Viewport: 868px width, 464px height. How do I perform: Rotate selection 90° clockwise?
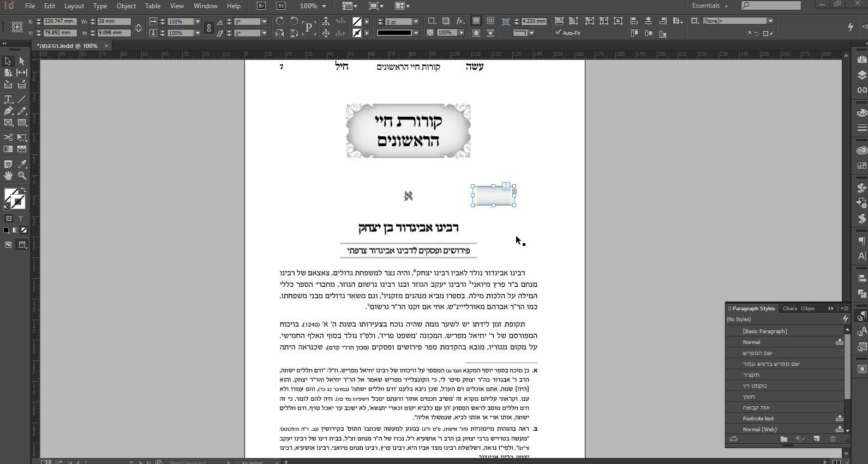click(280, 21)
